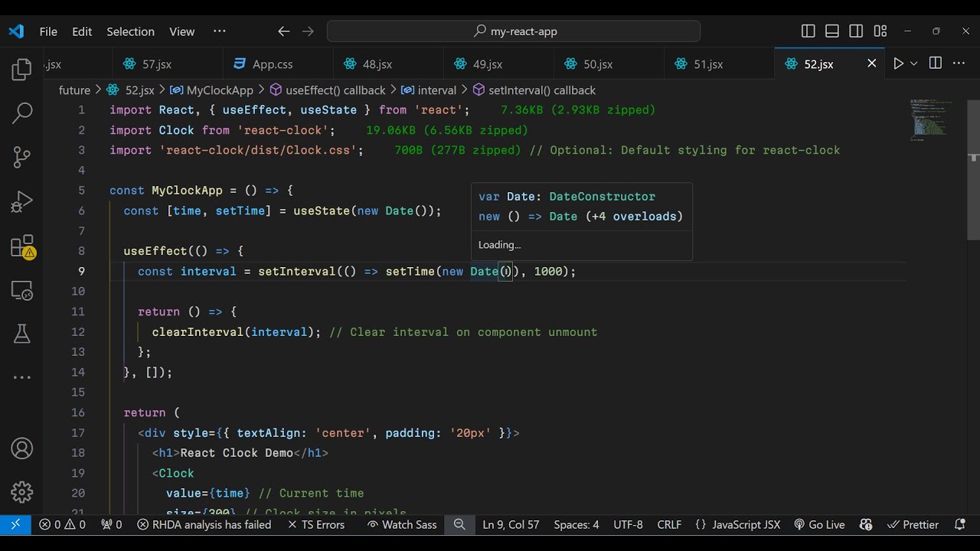980x551 pixels.
Task: Click RHDA analysis has failed status
Action: 204,524
